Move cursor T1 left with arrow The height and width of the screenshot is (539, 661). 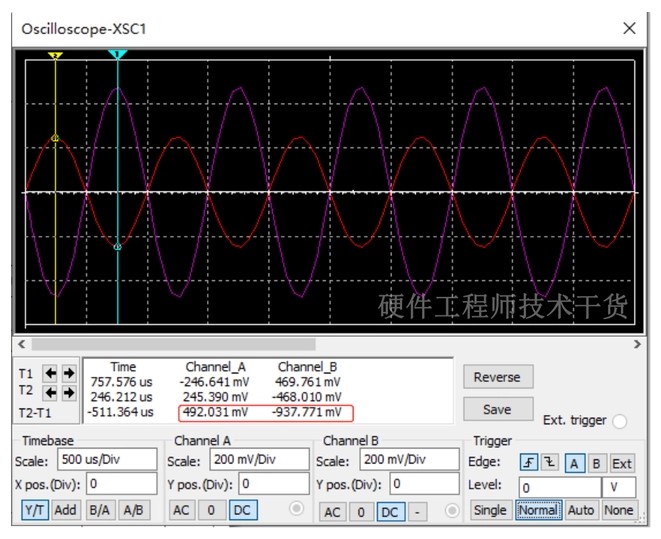(50, 373)
